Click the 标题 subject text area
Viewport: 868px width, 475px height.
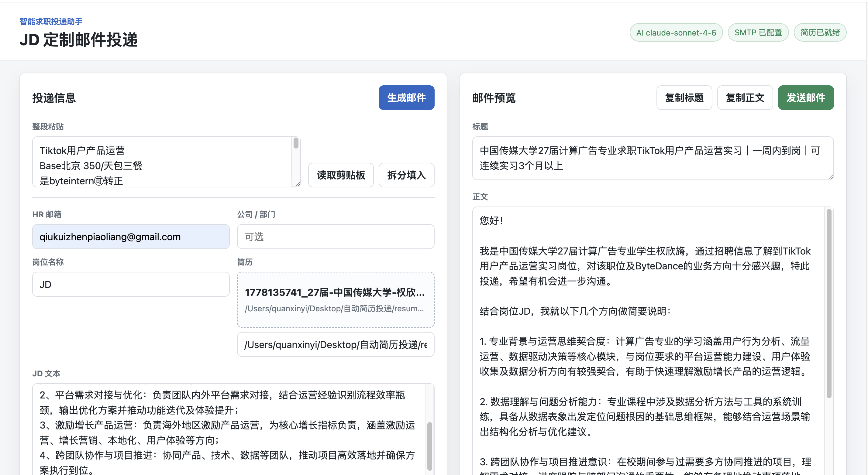coord(653,158)
